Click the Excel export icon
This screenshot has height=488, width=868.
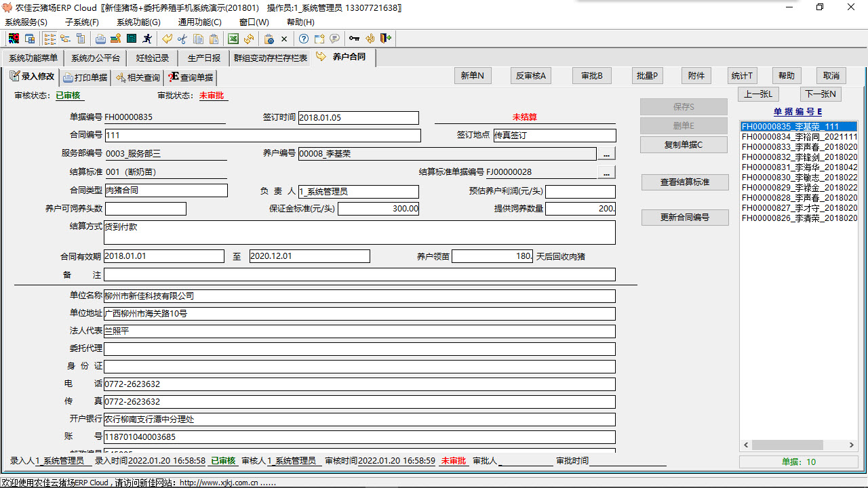[233, 39]
